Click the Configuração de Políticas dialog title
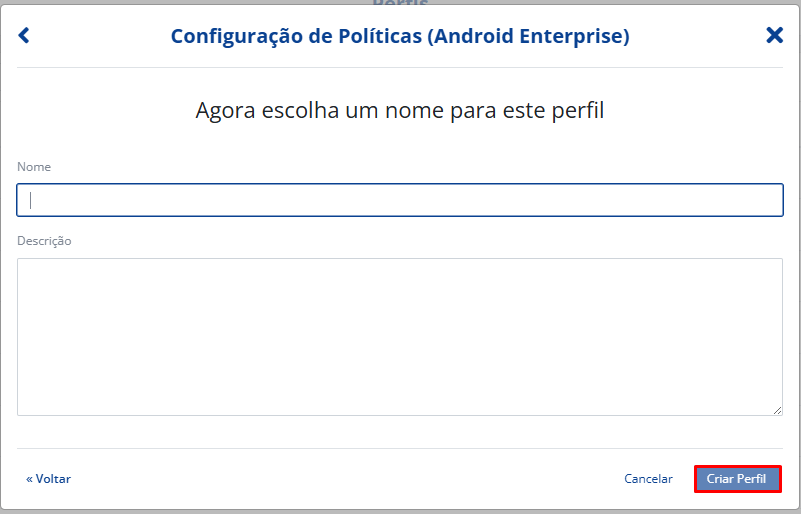Image resolution: width=801 pixels, height=514 pixels. pyautogui.click(x=400, y=36)
